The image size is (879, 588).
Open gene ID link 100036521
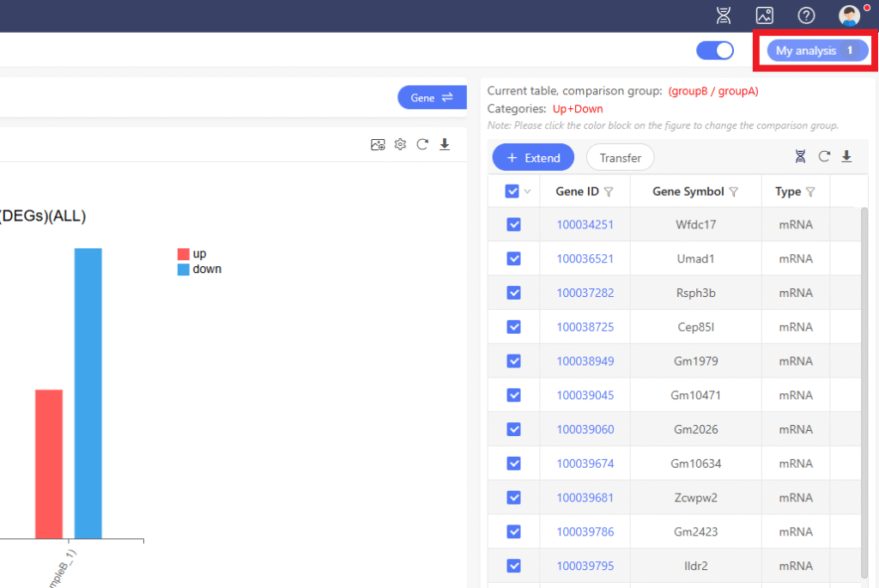point(585,258)
